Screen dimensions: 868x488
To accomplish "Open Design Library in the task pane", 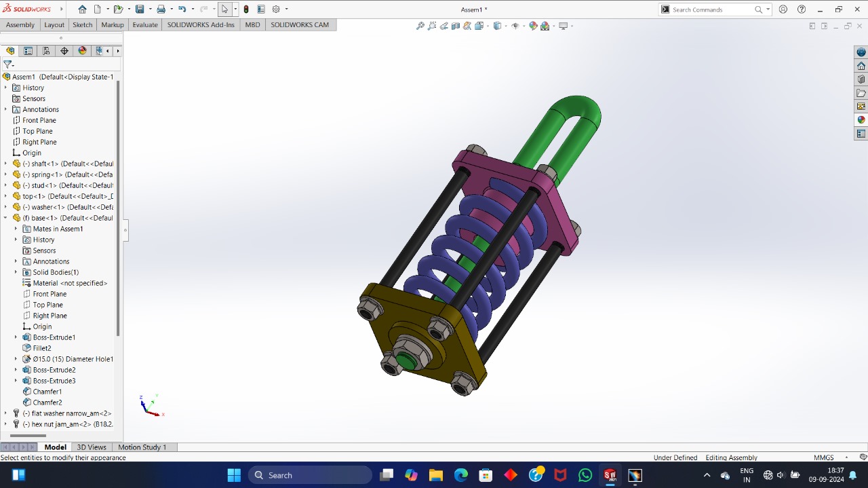I will coord(861,79).
